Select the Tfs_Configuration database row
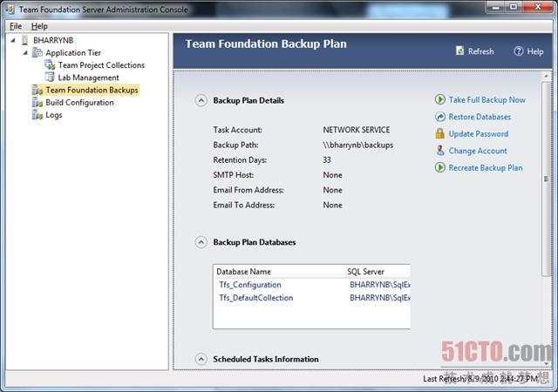 click(x=312, y=285)
